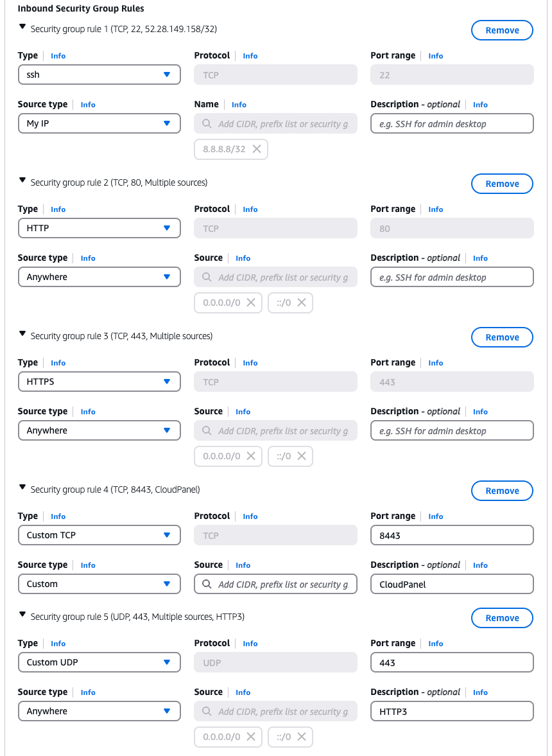Click the 8443 Port range field
This screenshot has height=756, width=552.
452,535
